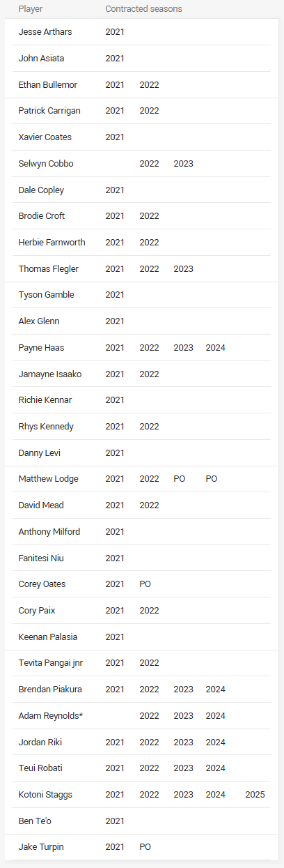This screenshot has width=284, height=868.
Task: Click Matthew Lodge's first PO cell
Action: [180, 479]
